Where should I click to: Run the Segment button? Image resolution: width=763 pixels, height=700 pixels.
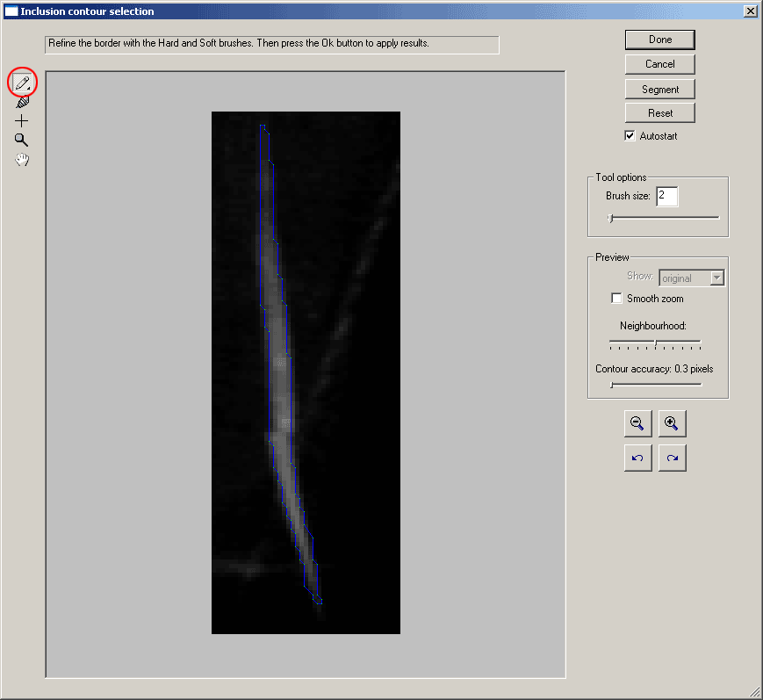coord(660,89)
